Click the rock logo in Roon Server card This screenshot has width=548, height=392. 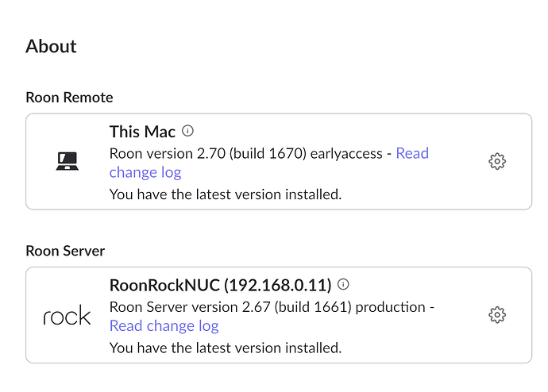coord(67,315)
